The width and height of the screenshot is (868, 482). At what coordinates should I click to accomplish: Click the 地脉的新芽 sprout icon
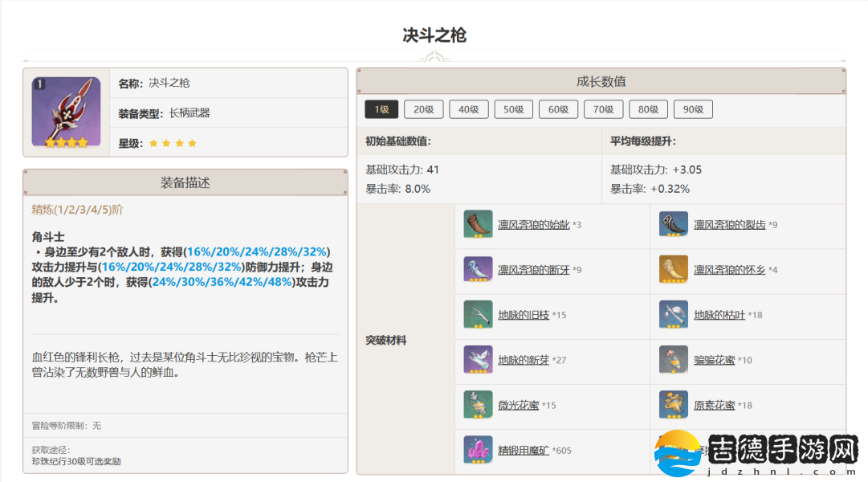click(478, 359)
